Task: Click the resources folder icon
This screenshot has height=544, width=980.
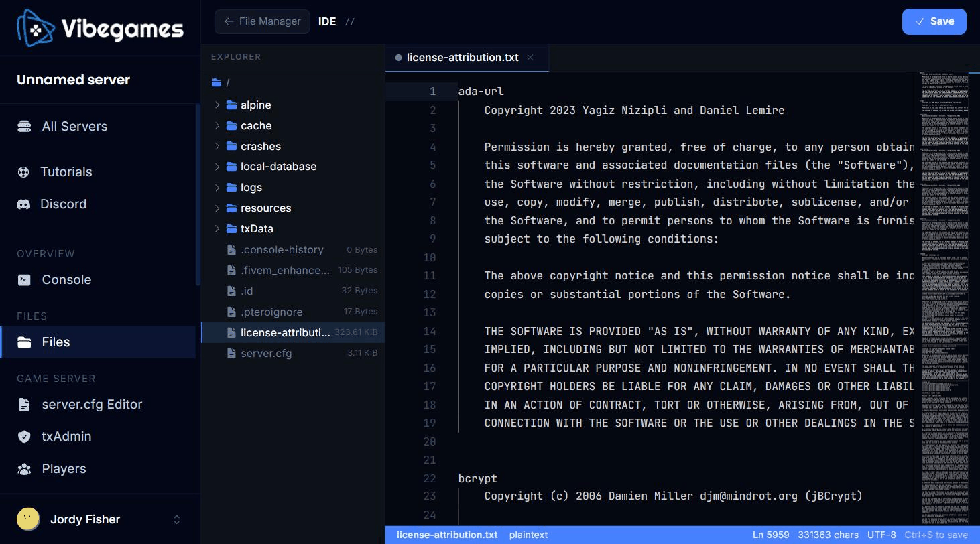Action: click(x=232, y=208)
